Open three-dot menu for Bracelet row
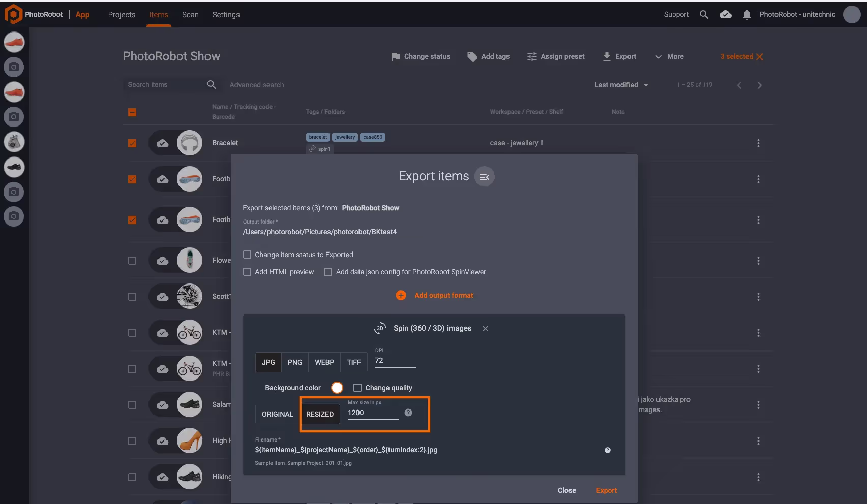 click(758, 143)
